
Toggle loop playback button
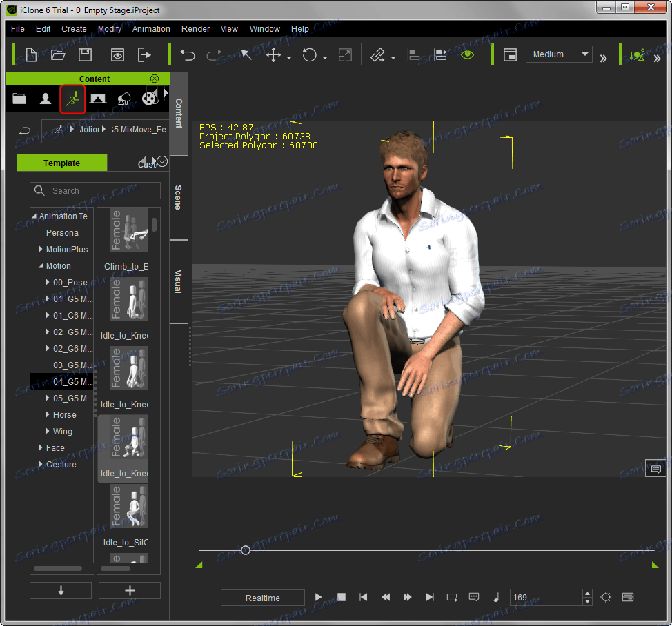[x=452, y=597]
